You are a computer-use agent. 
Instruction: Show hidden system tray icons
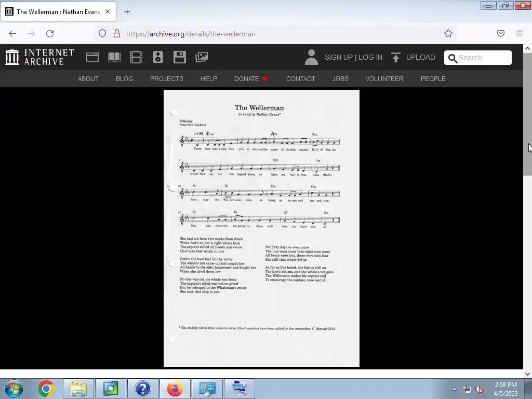point(454,389)
